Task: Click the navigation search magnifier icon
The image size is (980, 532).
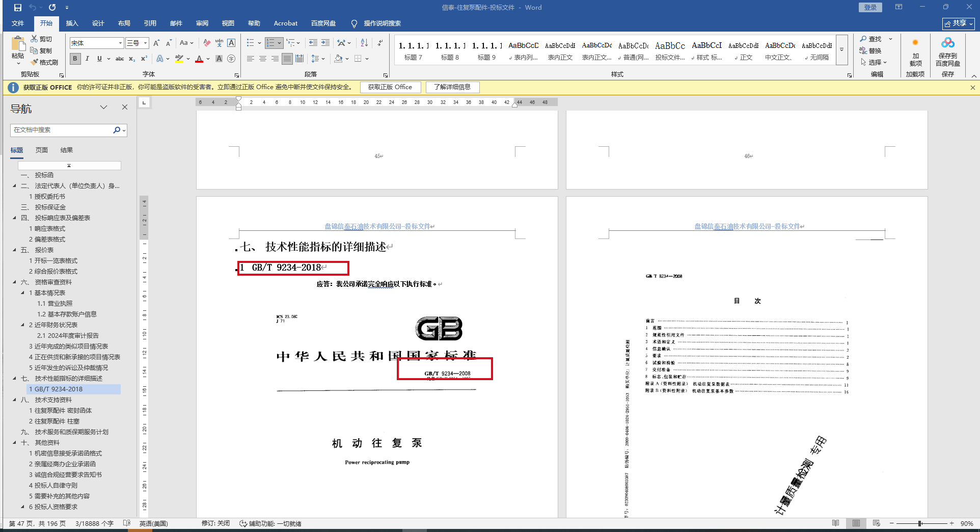Action: [117, 130]
